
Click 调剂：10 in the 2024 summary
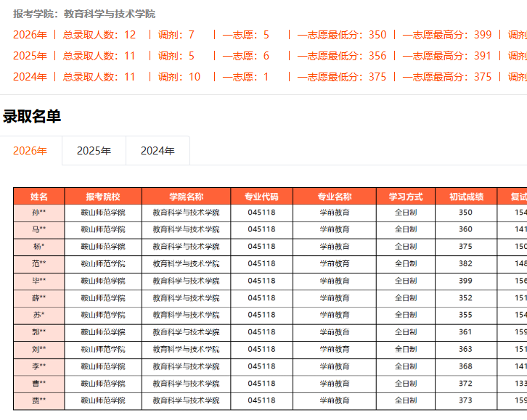[x=179, y=77]
